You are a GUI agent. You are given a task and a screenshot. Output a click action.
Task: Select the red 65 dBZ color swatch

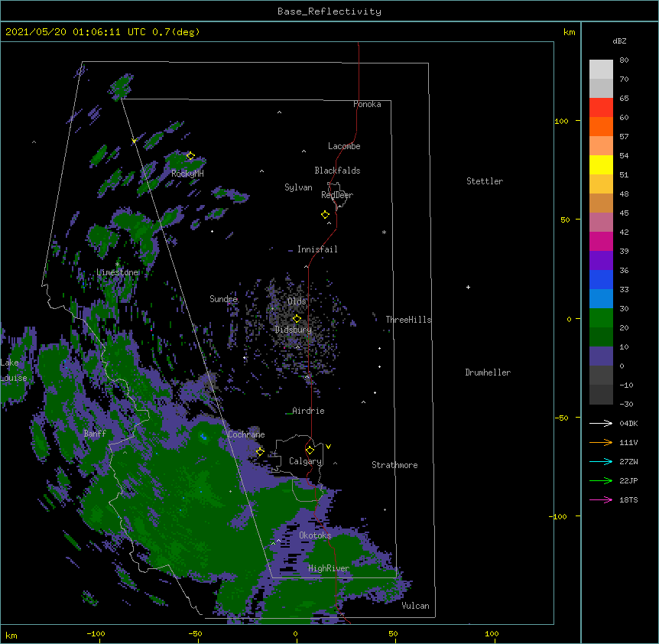click(x=601, y=107)
